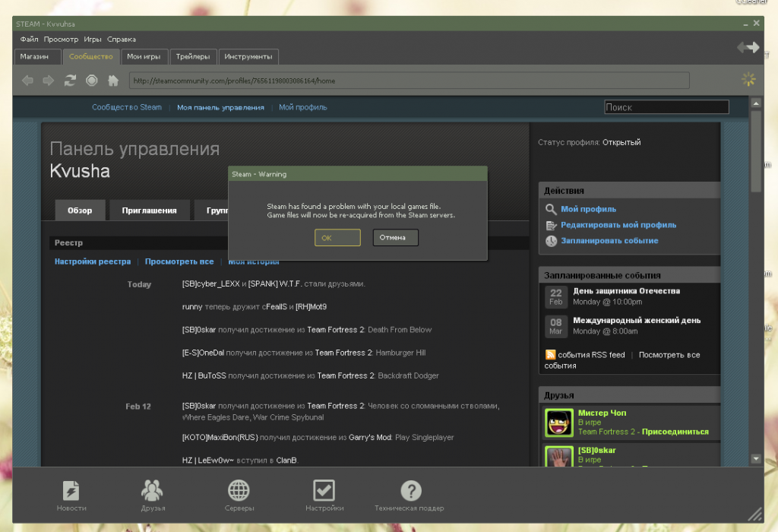Screen dimensions: 778x532
Task: Open the Мой профиль header link
Action: coord(303,107)
